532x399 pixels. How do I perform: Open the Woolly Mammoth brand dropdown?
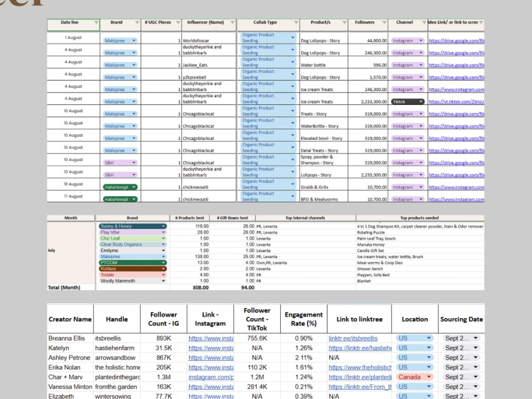coord(163,281)
